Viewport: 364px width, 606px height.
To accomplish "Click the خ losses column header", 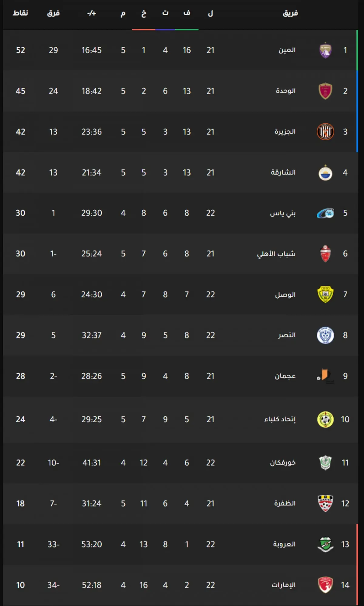I will [x=144, y=13].
